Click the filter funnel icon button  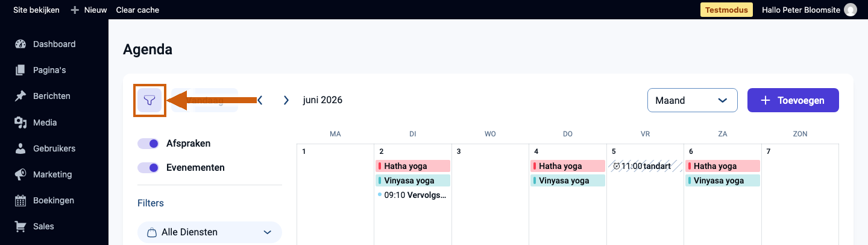coord(149,100)
